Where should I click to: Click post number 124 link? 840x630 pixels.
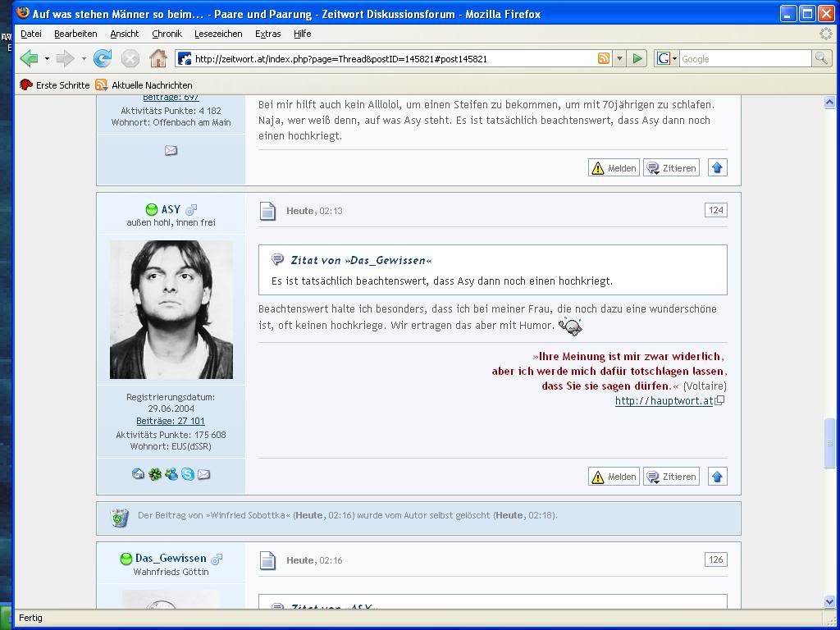click(x=715, y=210)
